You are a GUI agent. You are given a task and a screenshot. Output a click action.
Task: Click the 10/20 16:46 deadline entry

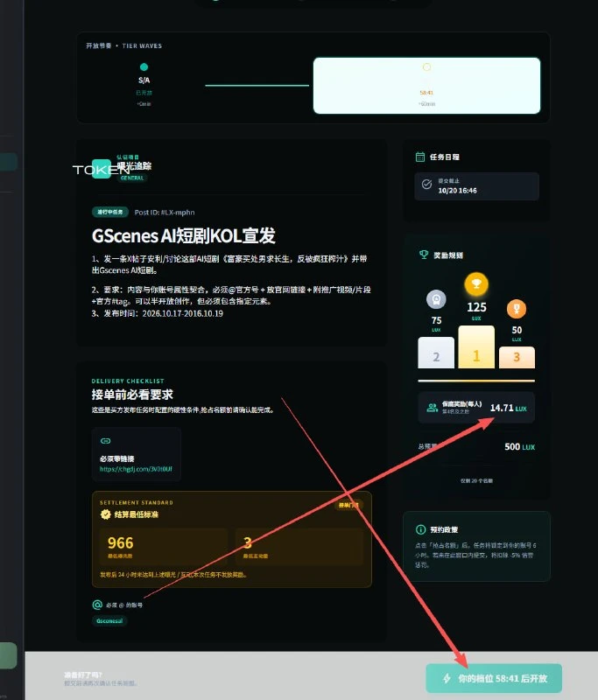[x=476, y=186]
